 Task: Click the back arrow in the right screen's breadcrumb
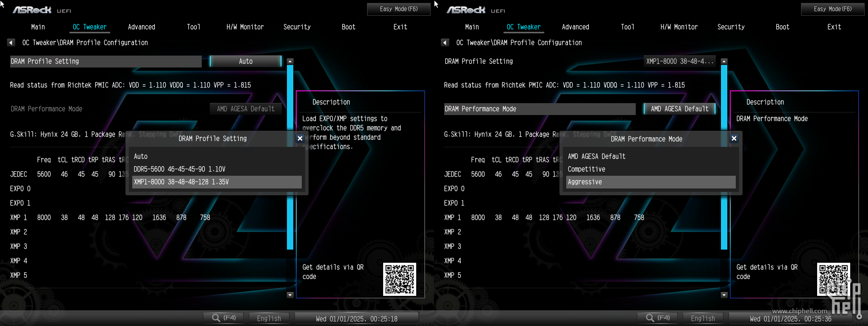tap(445, 42)
